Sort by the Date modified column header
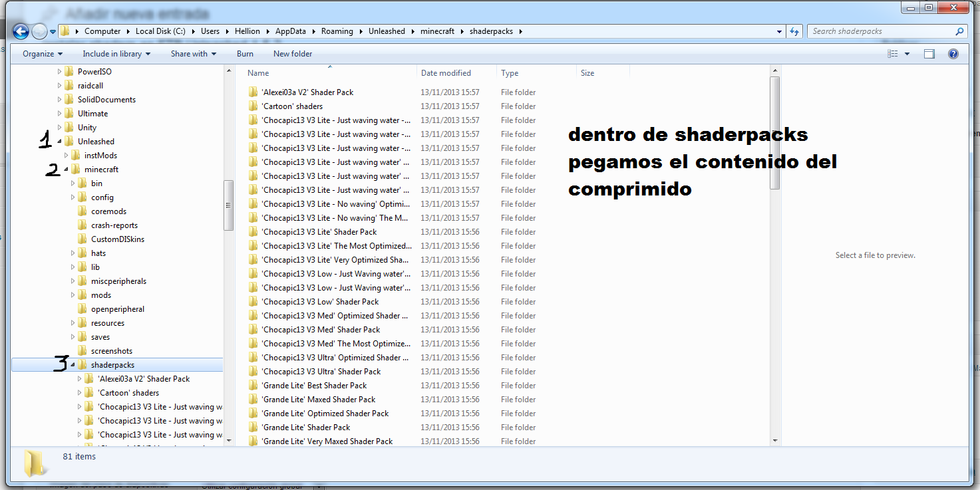The width and height of the screenshot is (980, 490). 446,73
